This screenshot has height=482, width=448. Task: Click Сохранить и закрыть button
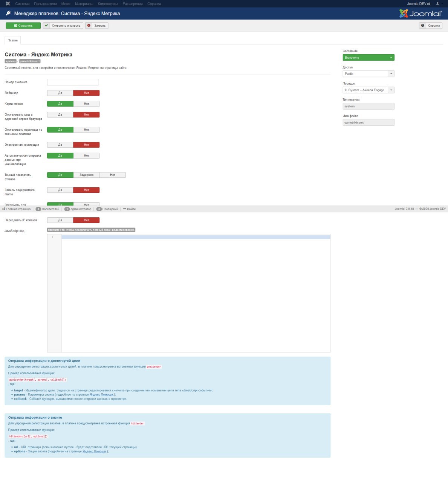63,26
